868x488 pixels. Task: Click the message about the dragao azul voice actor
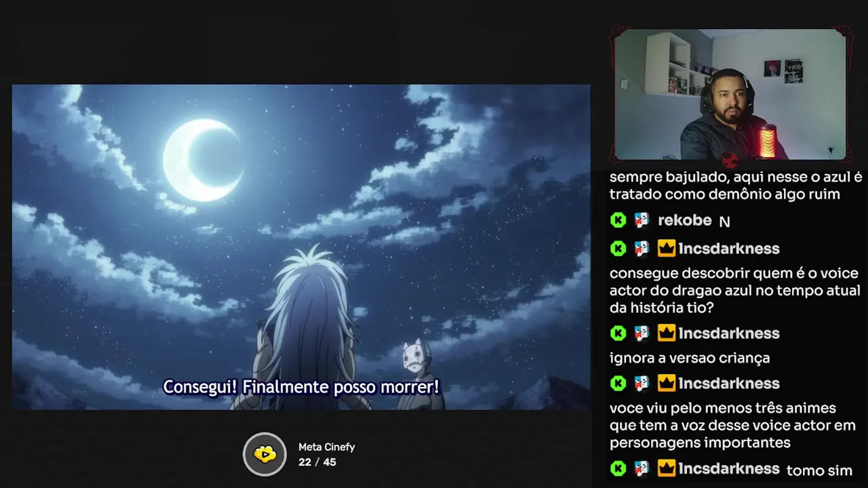(x=734, y=290)
